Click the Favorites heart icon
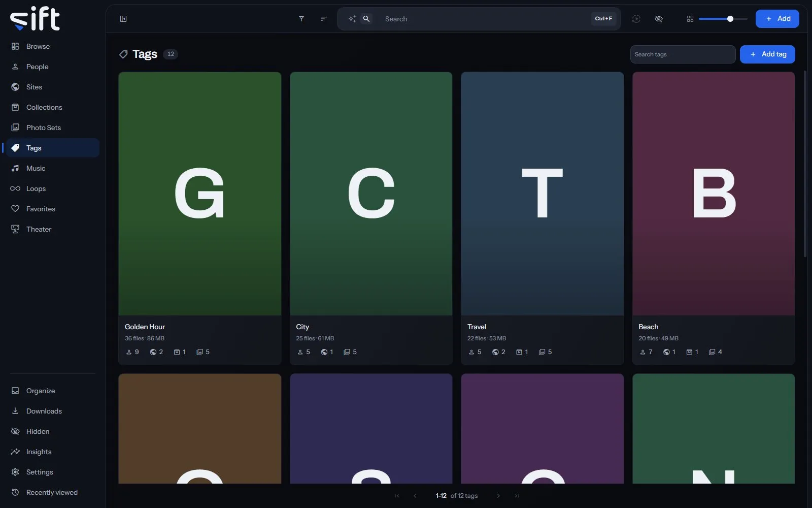 [15, 209]
